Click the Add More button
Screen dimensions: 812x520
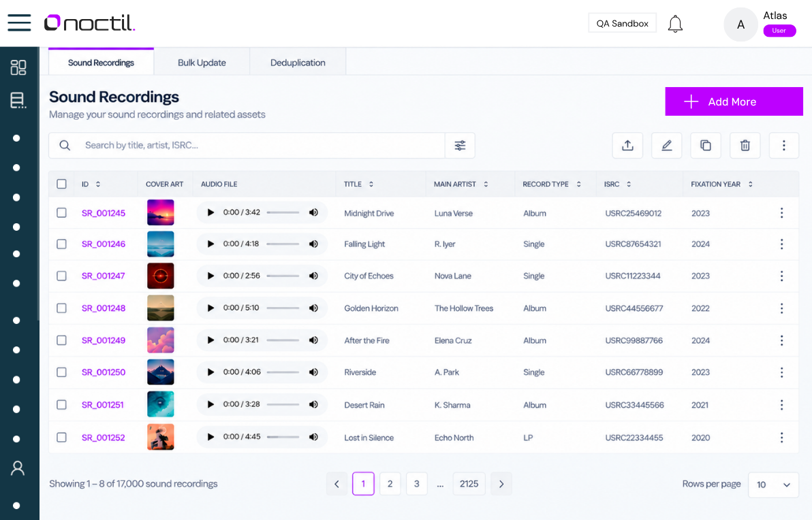coord(734,101)
